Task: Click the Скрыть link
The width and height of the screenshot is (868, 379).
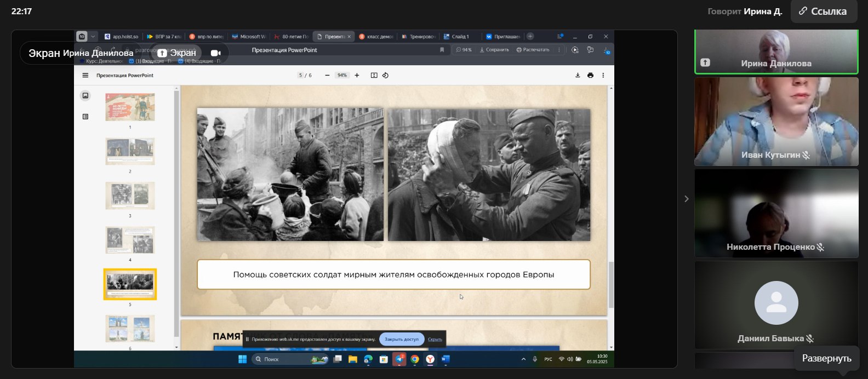Action: point(435,340)
